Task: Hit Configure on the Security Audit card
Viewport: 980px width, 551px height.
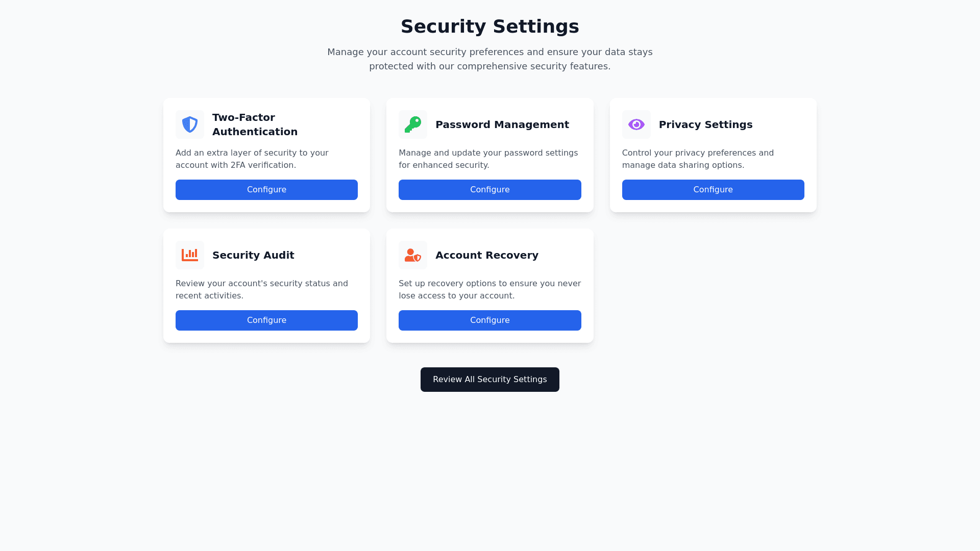Action: (x=266, y=320)
